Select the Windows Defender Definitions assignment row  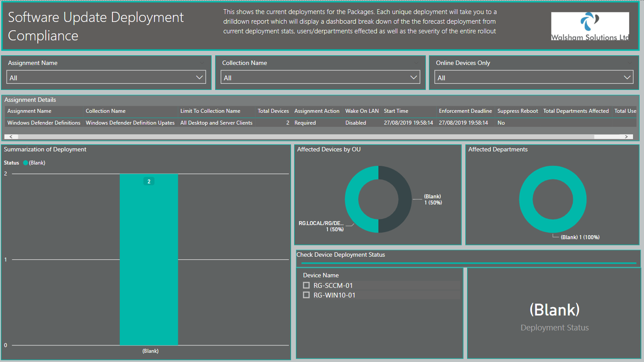click(320, 123)
